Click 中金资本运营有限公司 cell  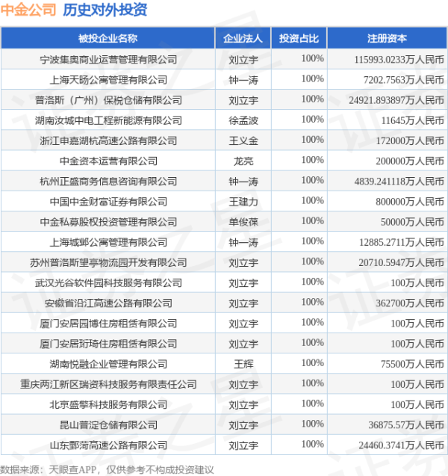108,161
